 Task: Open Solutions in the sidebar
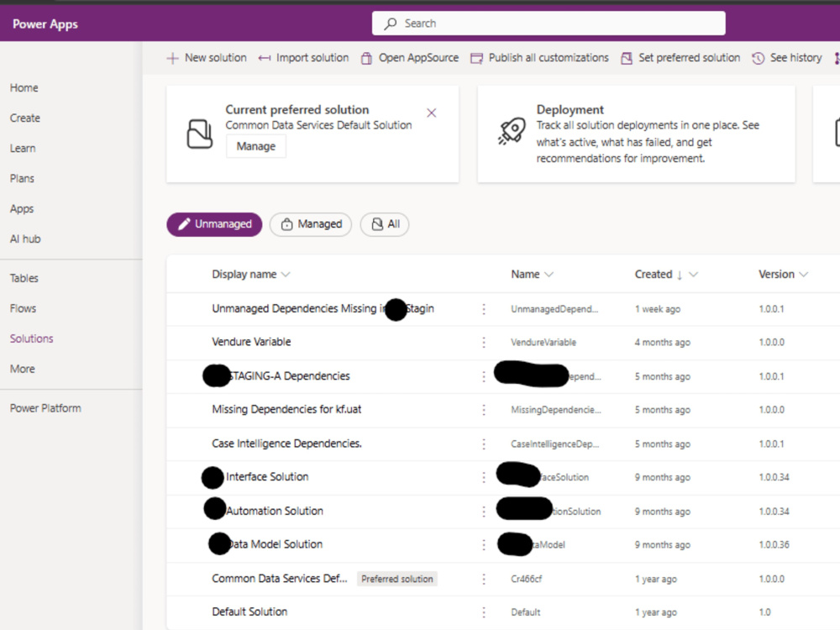tap(32, 339)
